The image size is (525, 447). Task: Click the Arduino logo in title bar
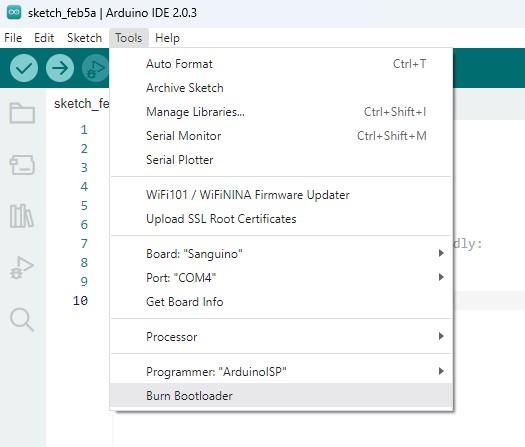14,12
